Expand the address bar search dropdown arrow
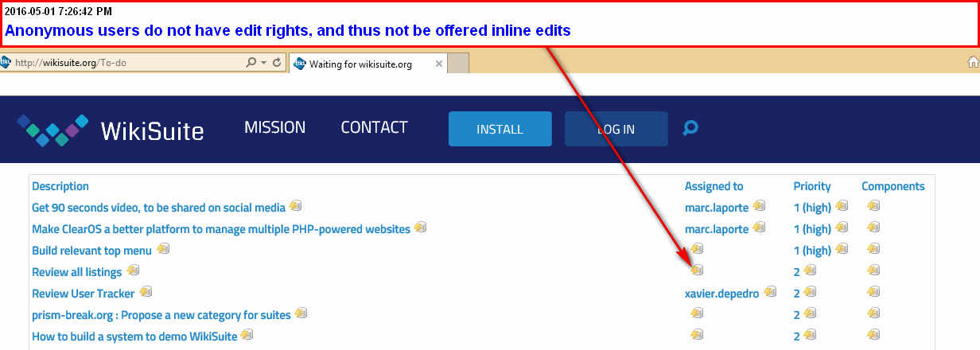This screenshot has width=980, height=350. coord(263,63)
